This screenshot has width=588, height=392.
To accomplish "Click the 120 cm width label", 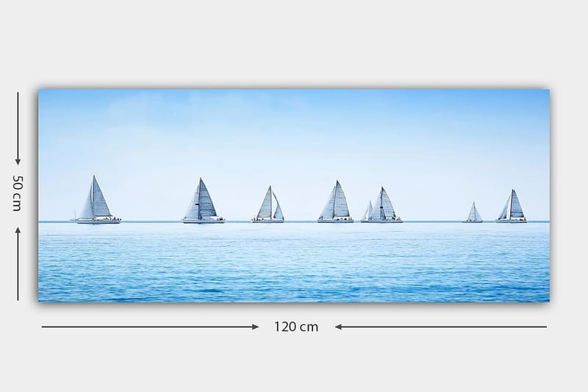I will [x=296, y=327].
